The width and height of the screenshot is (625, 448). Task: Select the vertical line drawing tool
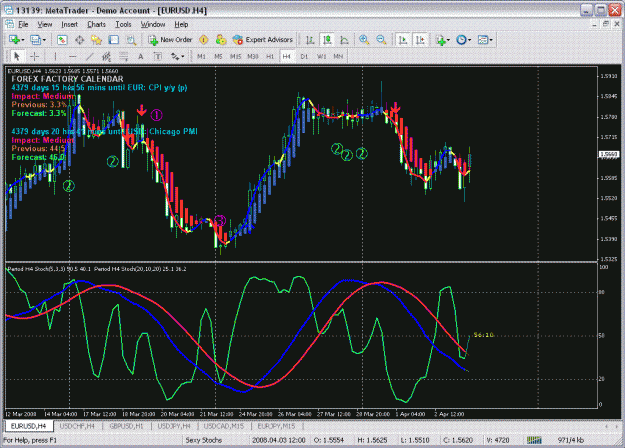click(x=55, y=57)
